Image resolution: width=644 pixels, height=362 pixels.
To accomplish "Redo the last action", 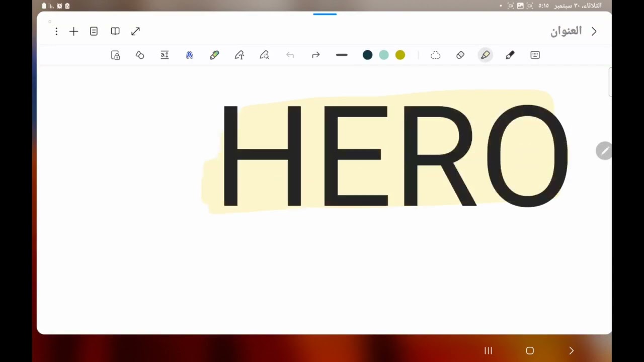I will [x=316, y=55].
